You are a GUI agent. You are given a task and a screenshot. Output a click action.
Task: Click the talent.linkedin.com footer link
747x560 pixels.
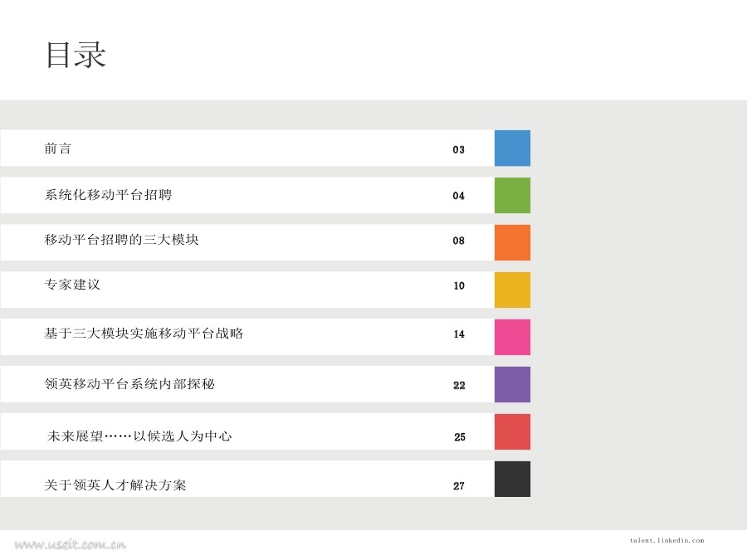667,541
